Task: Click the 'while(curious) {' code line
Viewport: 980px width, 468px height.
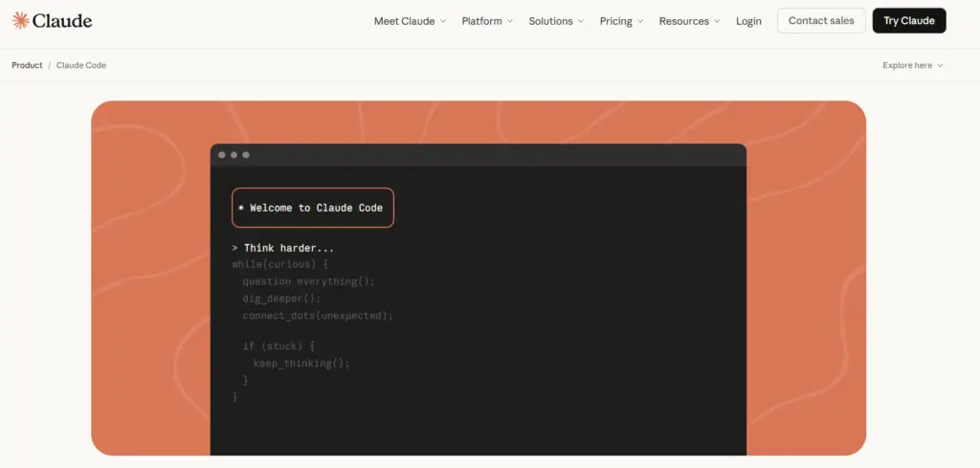Action: tap(280, 264)
